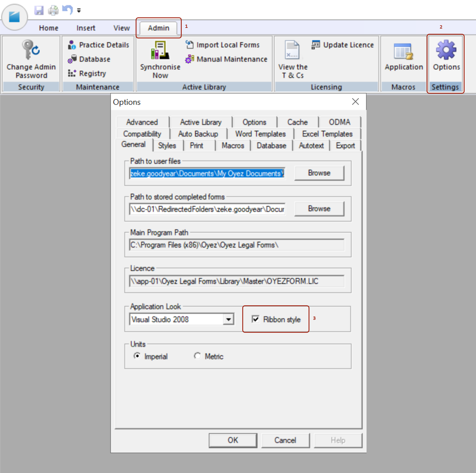
Task: Open Manual Maintenance tool
Action: [x=227, y=59]
